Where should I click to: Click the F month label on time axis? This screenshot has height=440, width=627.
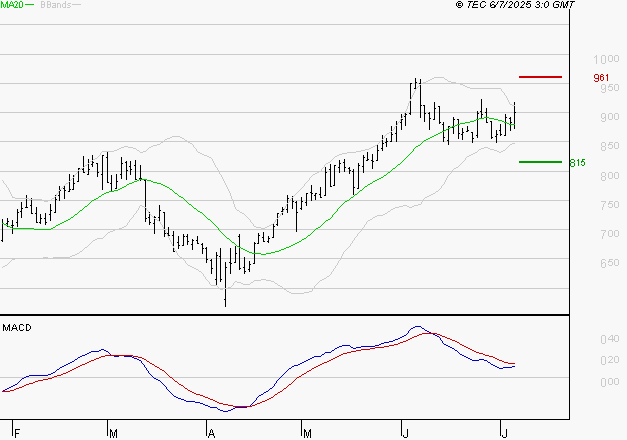[x=17, y=433]
